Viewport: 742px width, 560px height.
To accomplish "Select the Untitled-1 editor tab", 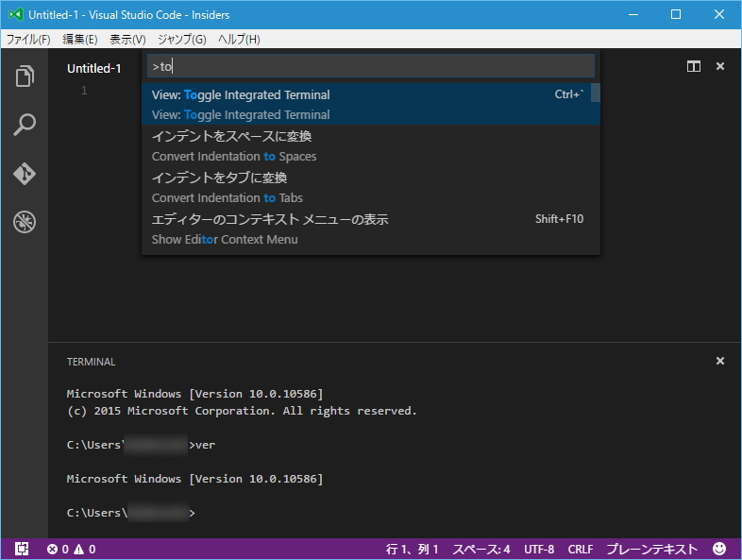I will tap(94, 69).
